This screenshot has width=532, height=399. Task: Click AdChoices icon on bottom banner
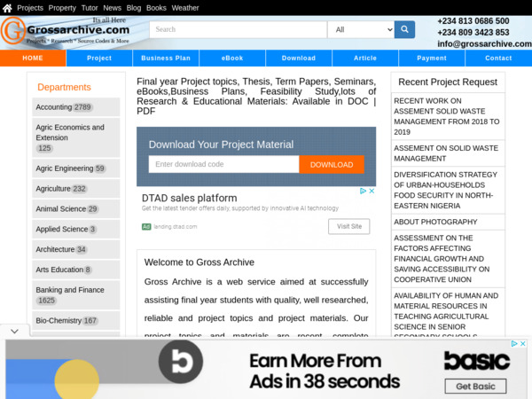[x=514, y=344]
